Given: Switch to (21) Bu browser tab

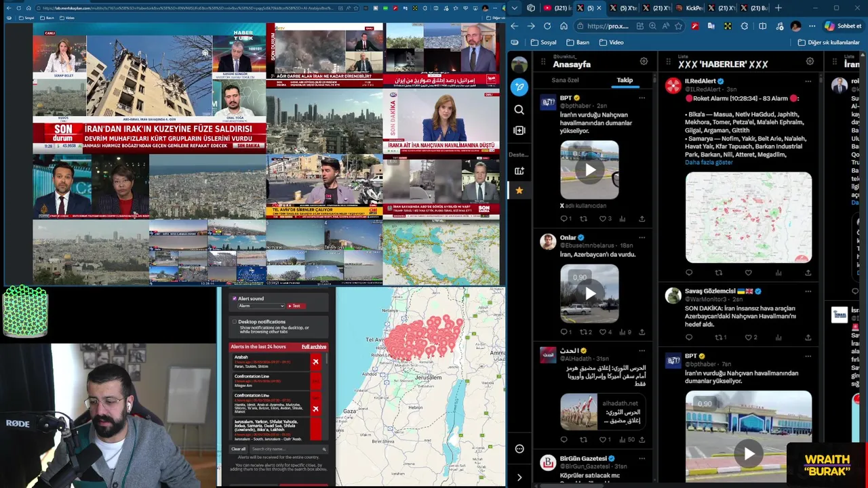Looking at the screenshot, I should (754, 8).
